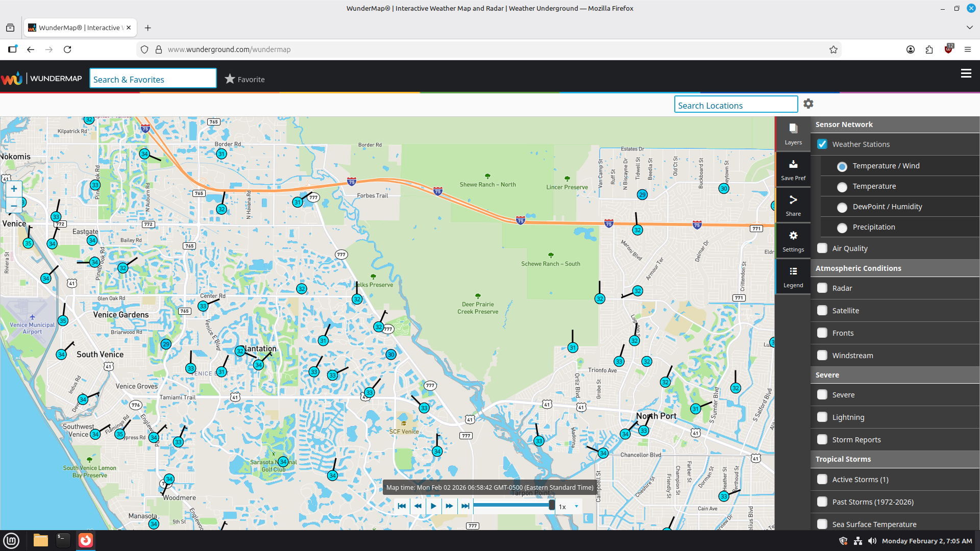The width and height of the screenshot is (980, 551).
Task: Select the DewPoint / Humidity radio option
Action: coord(842,207)
